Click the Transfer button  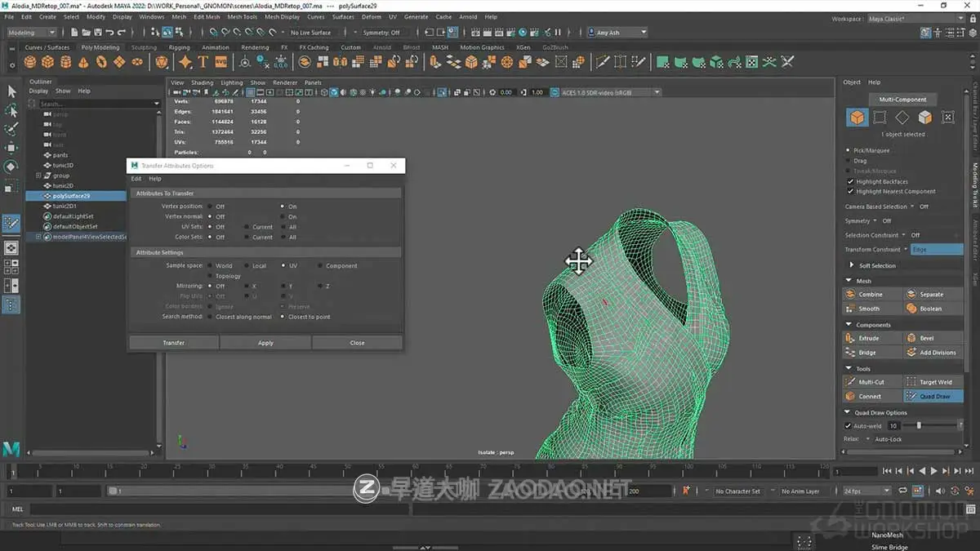coord(173,343)
